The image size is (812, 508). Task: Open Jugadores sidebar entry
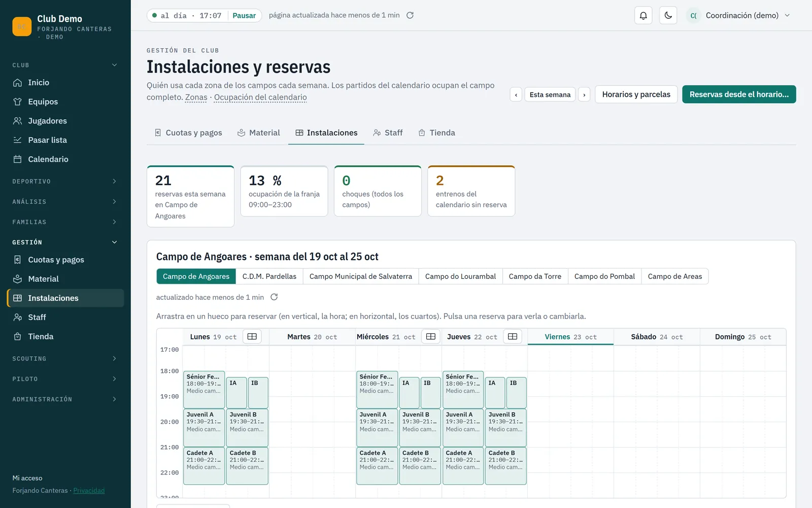(x=65, y=121)
